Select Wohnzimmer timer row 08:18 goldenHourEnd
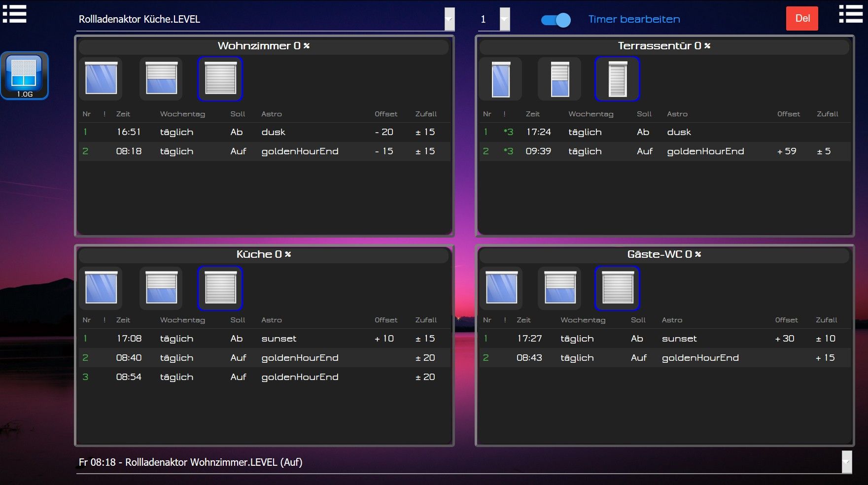 [265, 151]
